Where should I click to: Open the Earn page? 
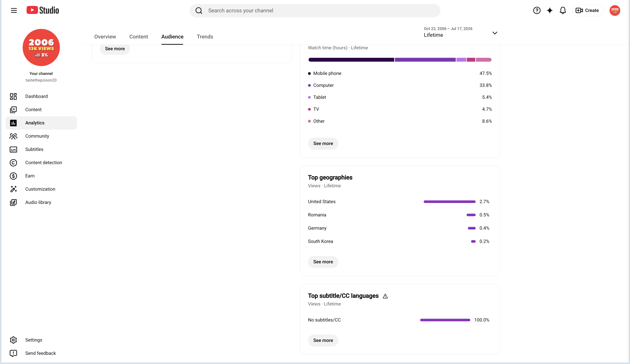point(41,176)
